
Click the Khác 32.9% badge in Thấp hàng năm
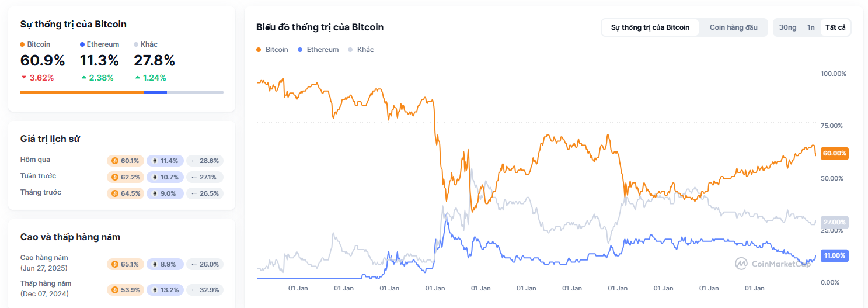click(205, 290)
